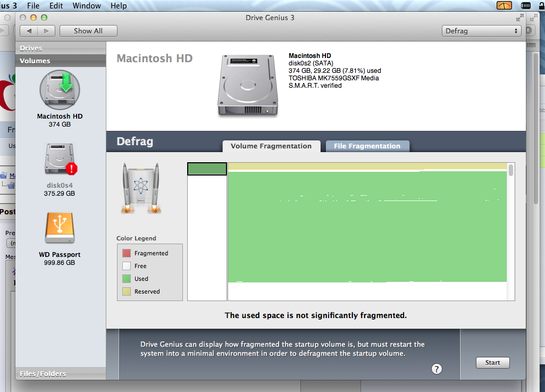
Task: Select the Macintosh HD volume icon
Action: 60,90
